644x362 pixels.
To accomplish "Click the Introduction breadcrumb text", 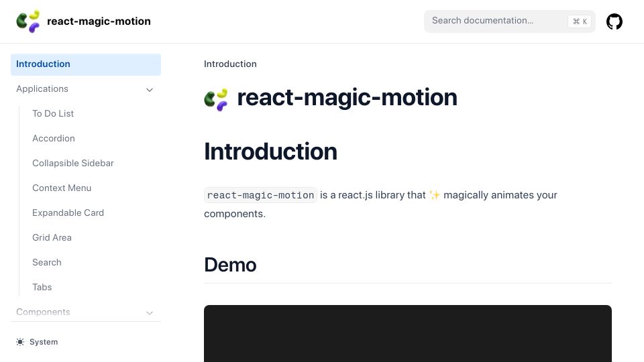I will pyautogui.click(x=230, y=64).
